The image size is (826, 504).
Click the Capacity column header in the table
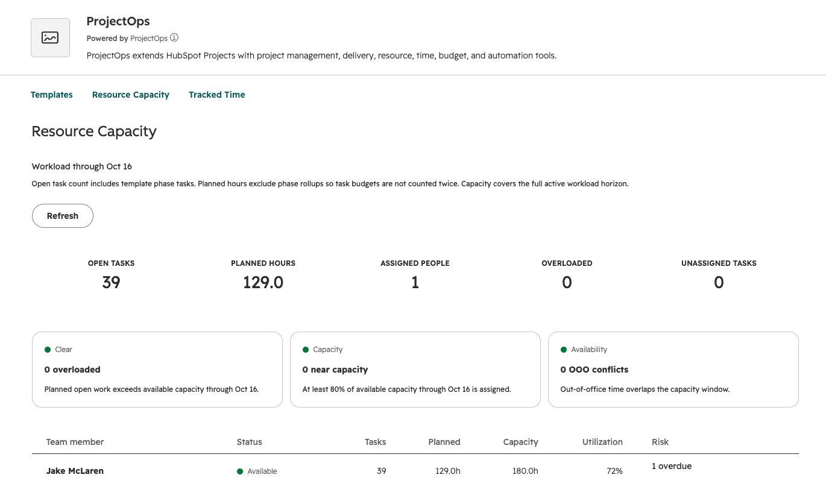click(x=521, y=442)
